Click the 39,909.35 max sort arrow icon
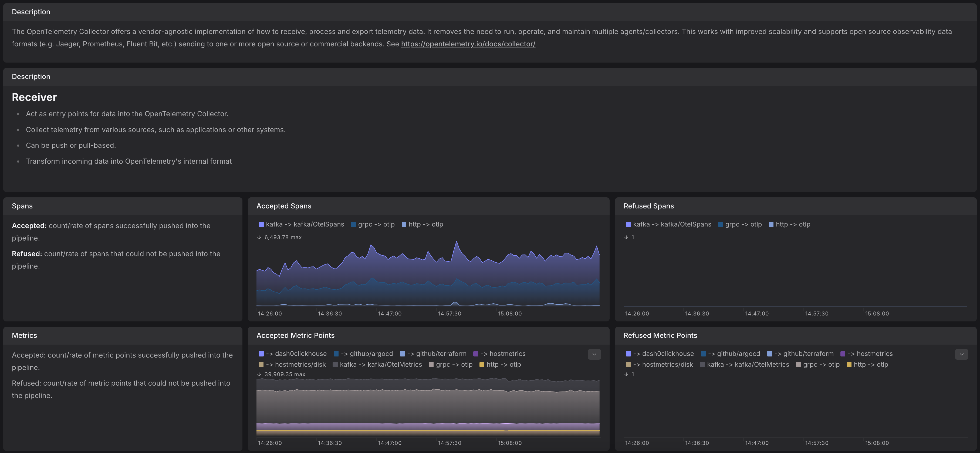The image size is (980, 453). coord(259,374)
